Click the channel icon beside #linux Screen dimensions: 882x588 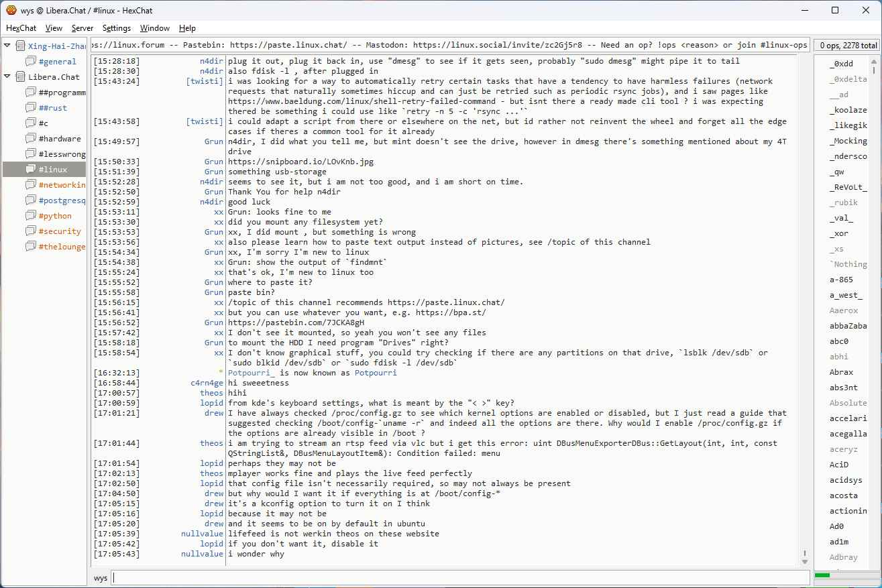point(31,170)
